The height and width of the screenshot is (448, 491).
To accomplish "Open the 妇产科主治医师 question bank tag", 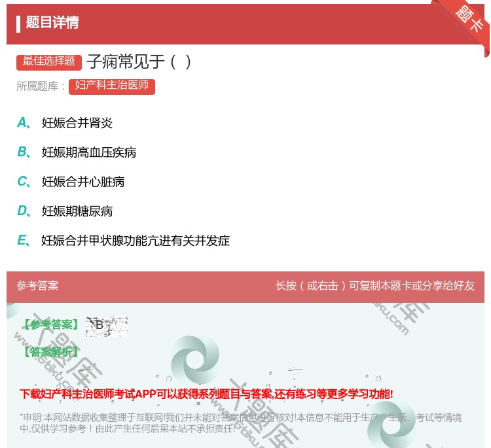I will pyautogui.click(x=112, y=86).
